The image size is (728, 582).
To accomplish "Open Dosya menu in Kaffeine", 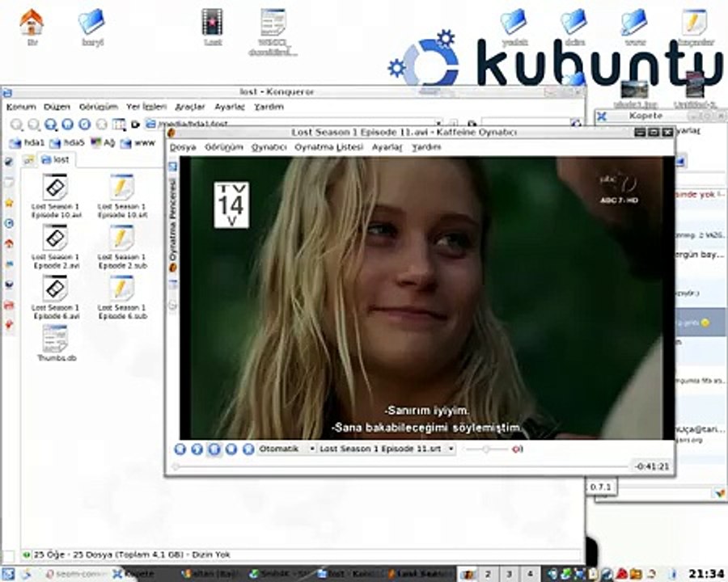I will (183, 147).
